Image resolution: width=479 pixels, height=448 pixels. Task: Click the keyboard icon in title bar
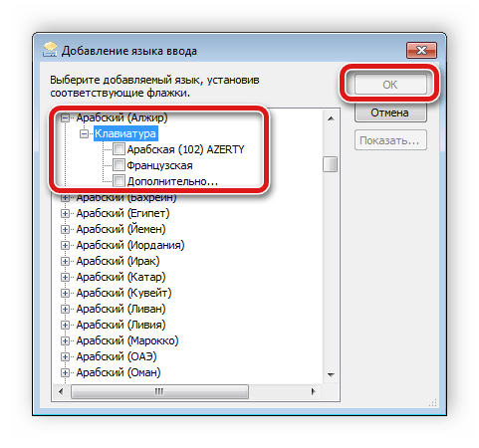click(x=50, y=50)
